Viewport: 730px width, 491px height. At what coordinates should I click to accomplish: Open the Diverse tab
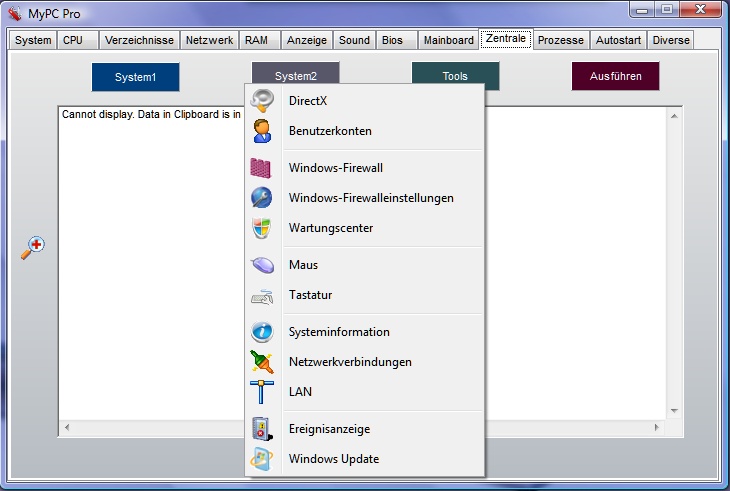[671, 40]
